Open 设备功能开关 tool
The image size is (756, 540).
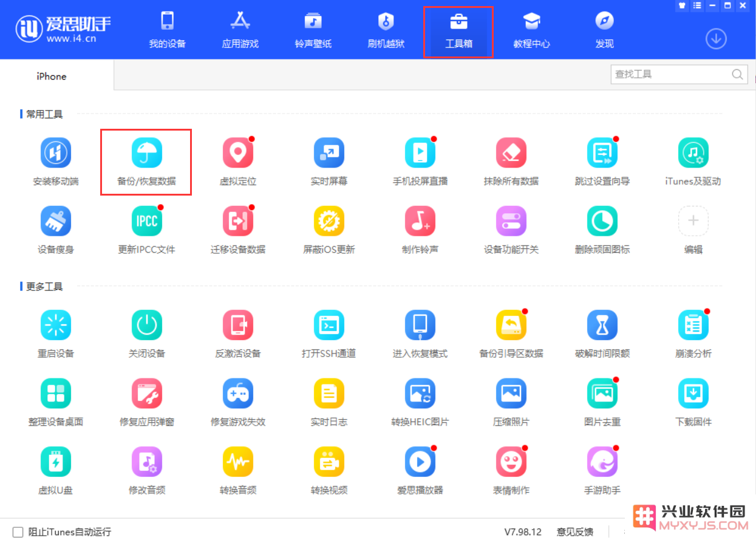511,230
